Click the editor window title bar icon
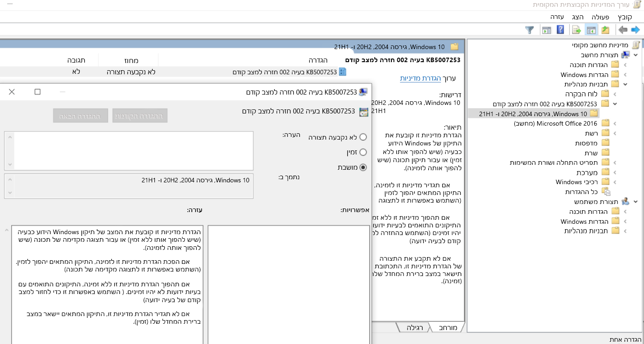 point(637,5)
